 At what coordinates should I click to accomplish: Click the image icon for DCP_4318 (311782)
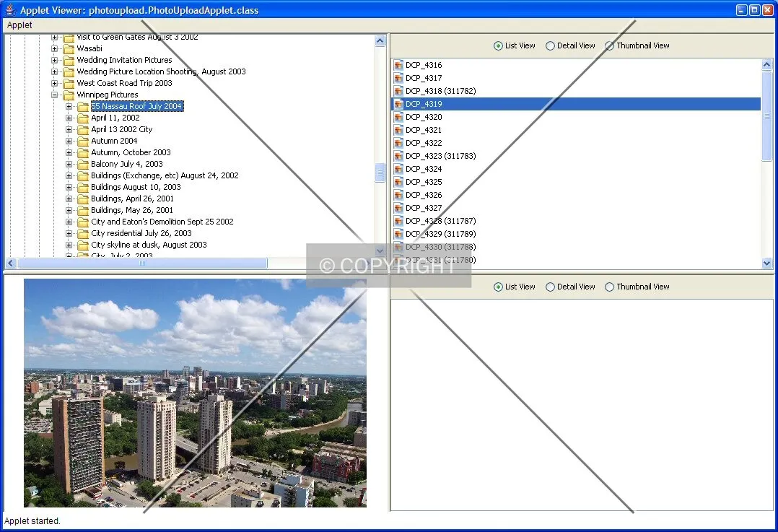click(398, 91)
